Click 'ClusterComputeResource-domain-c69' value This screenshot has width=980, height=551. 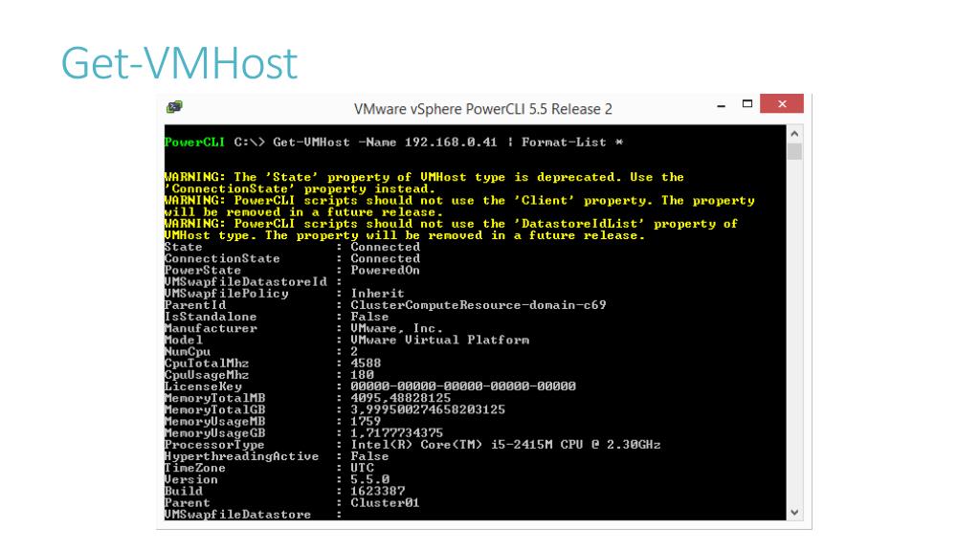[479, 305]
